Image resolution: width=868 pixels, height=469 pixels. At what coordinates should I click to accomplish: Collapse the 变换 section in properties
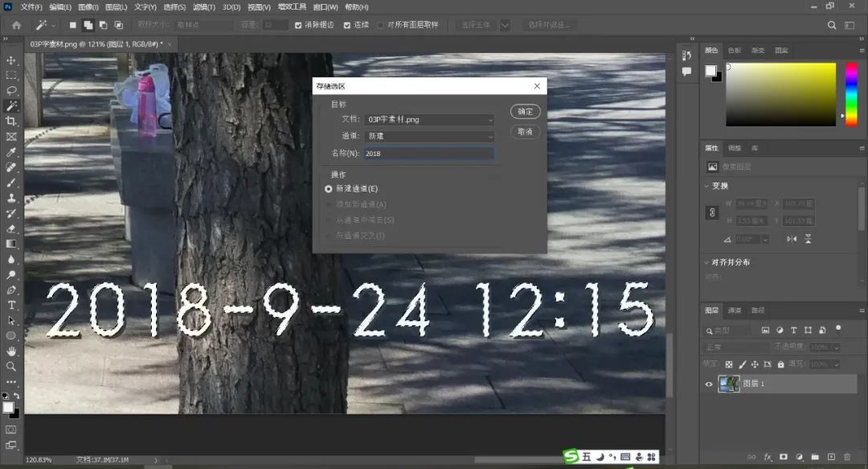(706, 186)
